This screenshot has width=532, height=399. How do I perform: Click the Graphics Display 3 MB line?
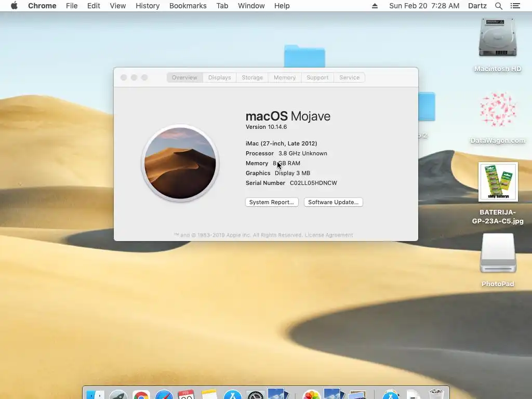coord(278,173)
